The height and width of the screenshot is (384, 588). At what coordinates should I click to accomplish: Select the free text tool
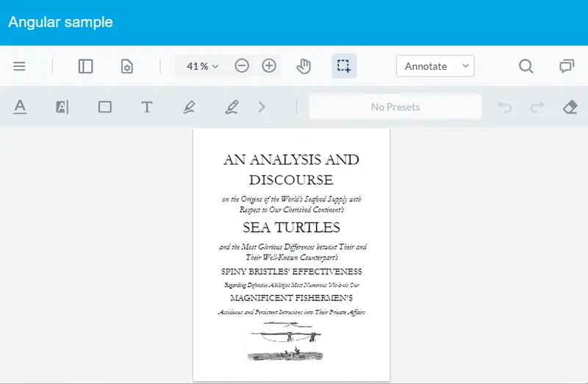point(146,107)
